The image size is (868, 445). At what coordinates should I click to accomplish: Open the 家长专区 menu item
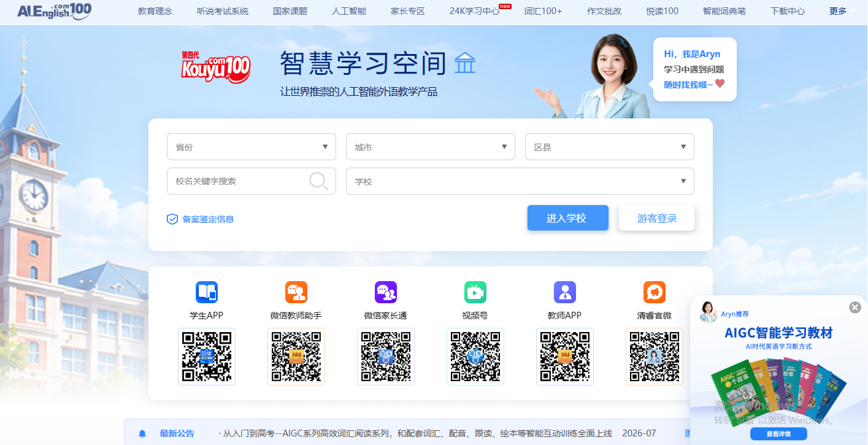point(408,11)
